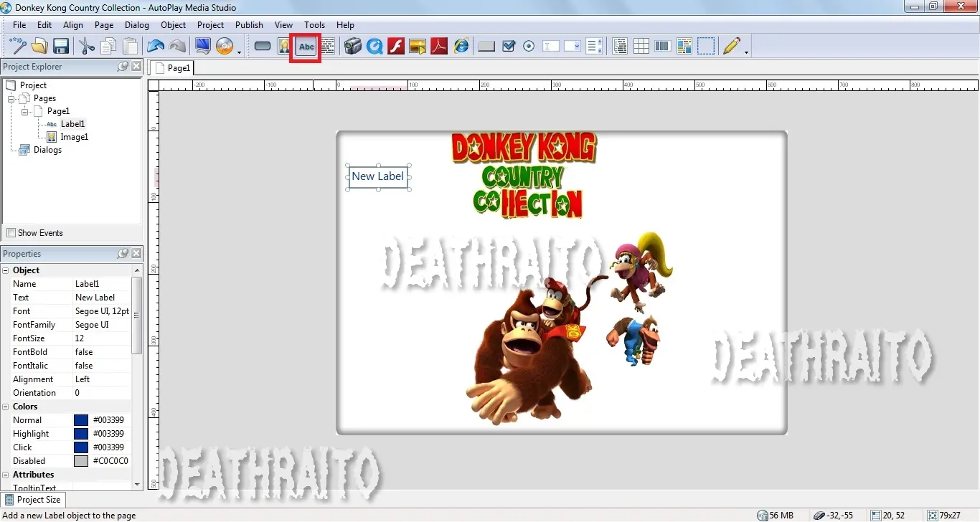Viewport: 980px width, 522px height.
Task: Add a ListBox object from toolbar
Action: [594, 47]
